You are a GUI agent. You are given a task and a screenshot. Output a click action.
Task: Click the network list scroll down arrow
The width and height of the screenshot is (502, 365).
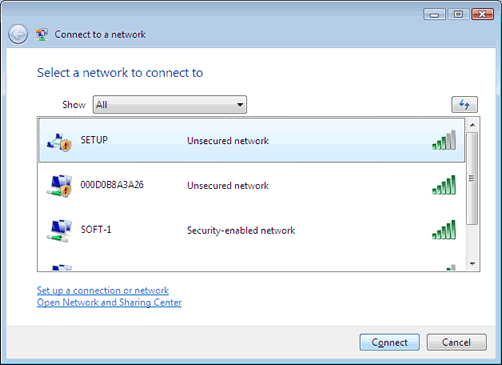click(472, 264)
